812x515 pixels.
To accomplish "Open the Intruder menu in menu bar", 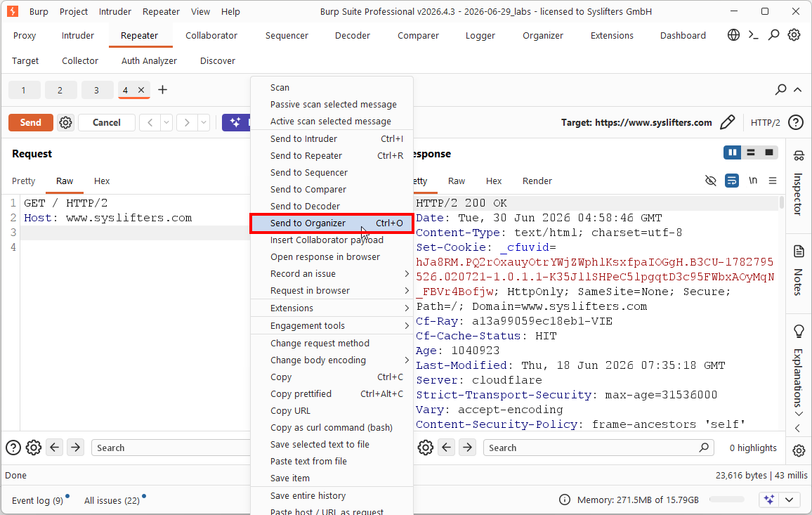I will point(114,11).
